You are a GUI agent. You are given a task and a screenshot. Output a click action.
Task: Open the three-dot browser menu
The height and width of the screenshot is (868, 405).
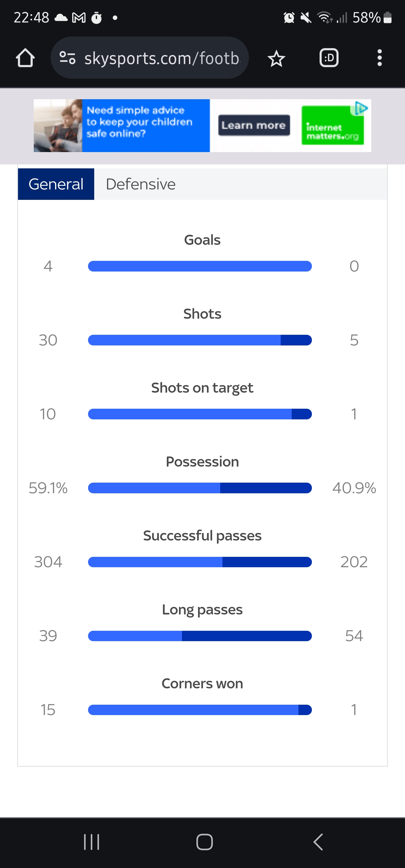click(x=379, y=58)
